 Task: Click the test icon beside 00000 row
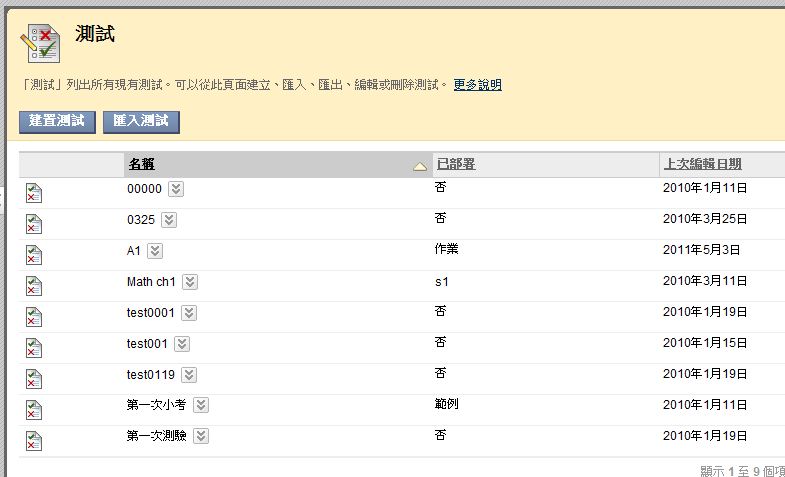(x=34, y=192)
